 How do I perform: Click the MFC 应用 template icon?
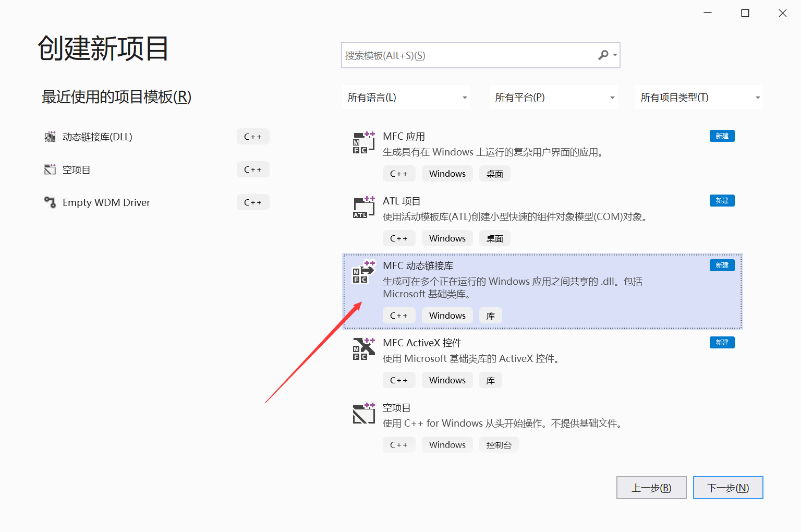pos(364,142)
